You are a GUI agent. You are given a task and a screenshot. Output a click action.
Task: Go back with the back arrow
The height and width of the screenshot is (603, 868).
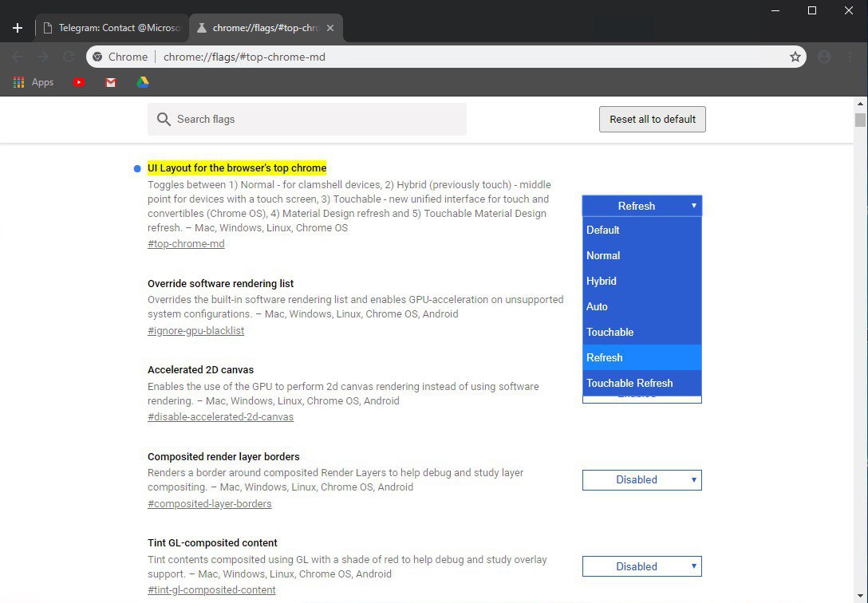[x=18, y=57]
